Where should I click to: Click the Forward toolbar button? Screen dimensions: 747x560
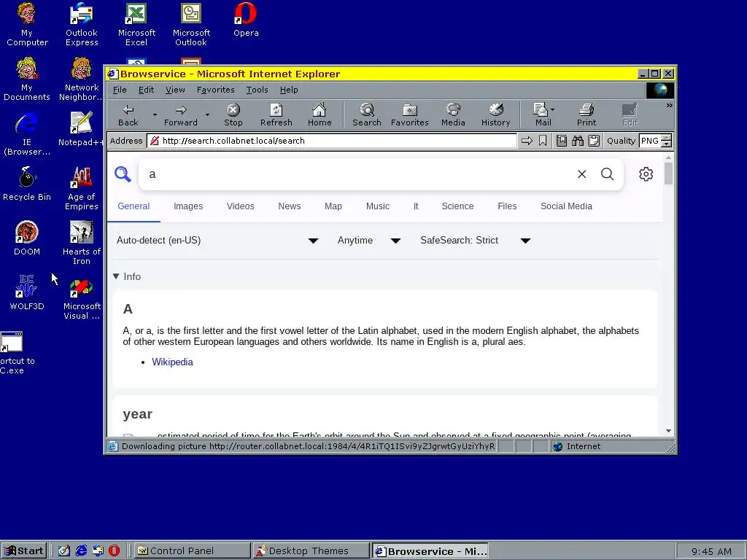click(x=181, y=114)
